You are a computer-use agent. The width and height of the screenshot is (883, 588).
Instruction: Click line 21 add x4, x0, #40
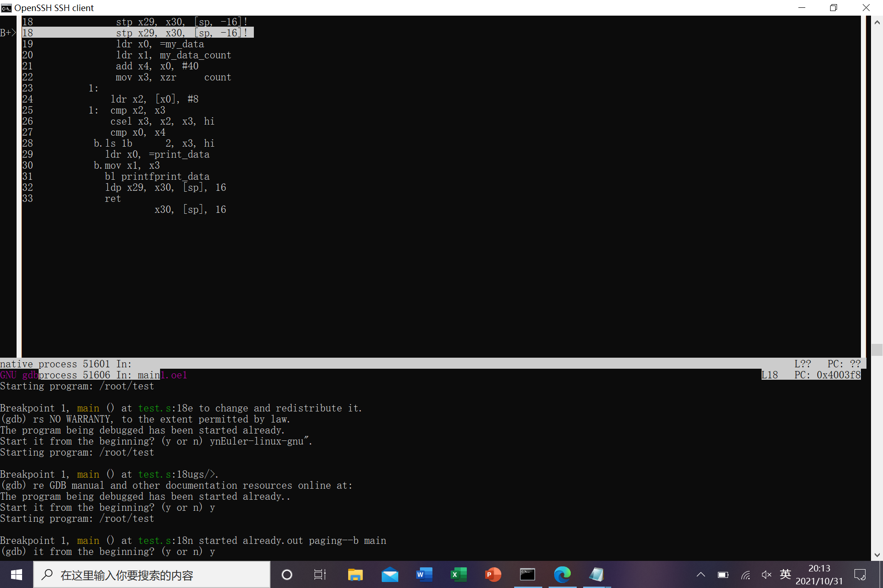point(157,66)
